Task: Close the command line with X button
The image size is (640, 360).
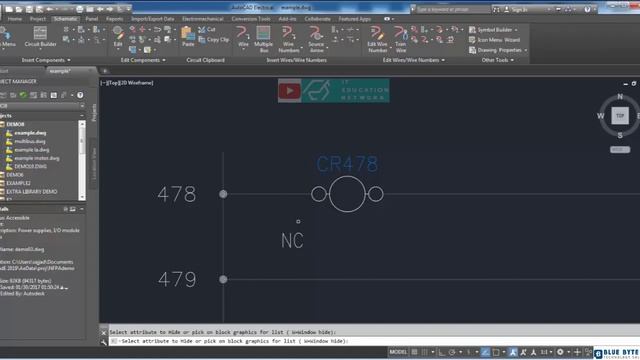Action: [104, 333]
